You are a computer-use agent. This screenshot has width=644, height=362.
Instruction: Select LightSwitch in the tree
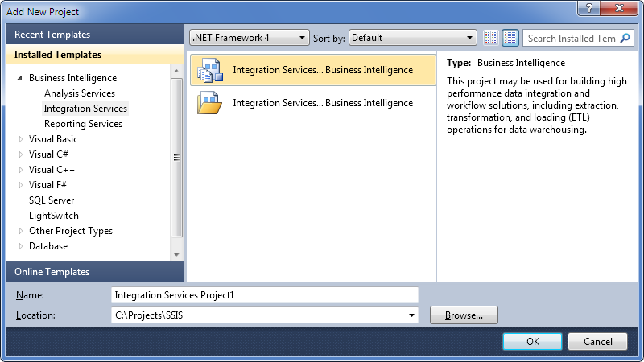tap(54, 215)
